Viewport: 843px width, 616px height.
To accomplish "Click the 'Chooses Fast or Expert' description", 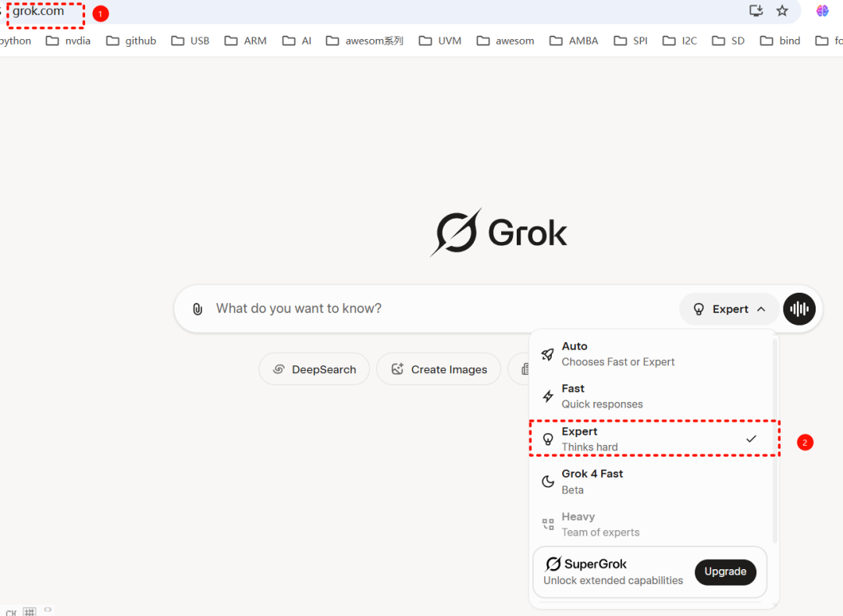I will pyautogui.click(x=617, y=361).
